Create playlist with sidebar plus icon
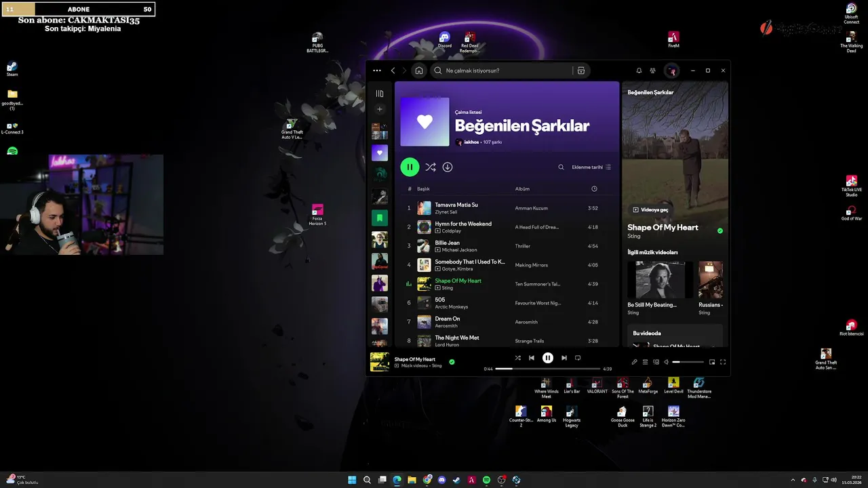This screenshot has height=488, width=868. 380,109
